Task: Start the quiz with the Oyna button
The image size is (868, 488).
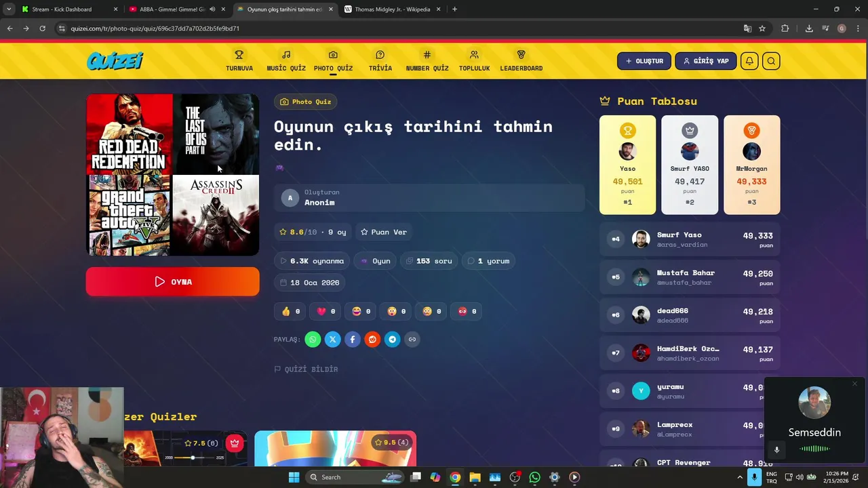Action: click(172, 281)
